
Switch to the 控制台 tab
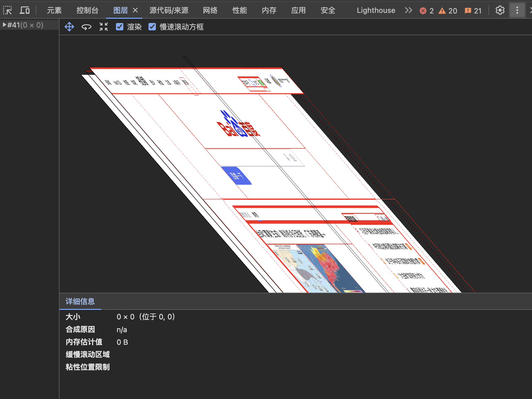click(x=87, y=10)
